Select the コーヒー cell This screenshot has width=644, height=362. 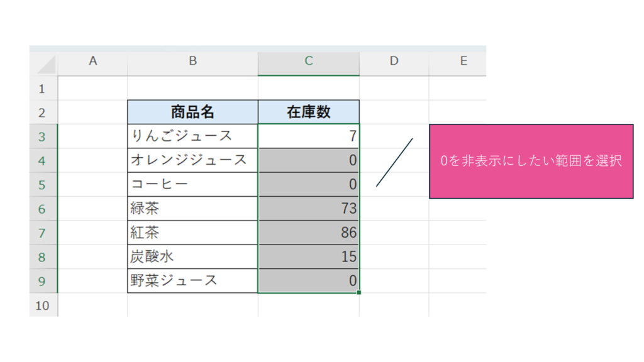click(192, 184)
